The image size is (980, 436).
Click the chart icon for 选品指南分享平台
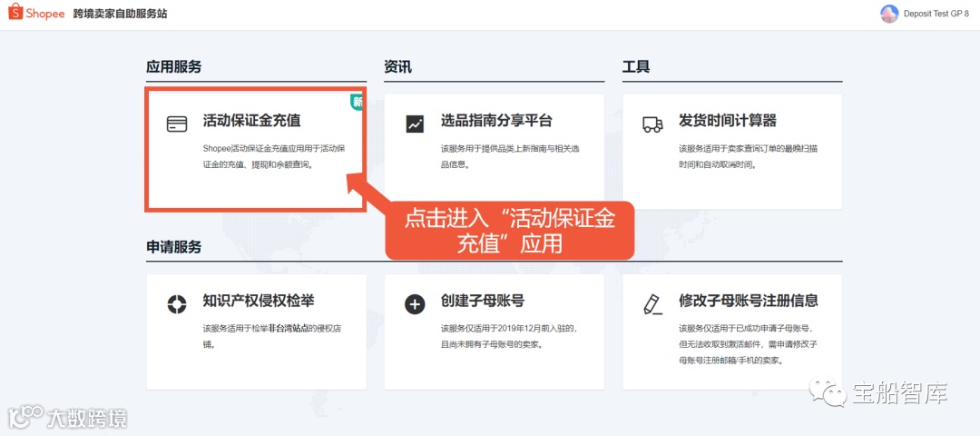pos(415,124)
